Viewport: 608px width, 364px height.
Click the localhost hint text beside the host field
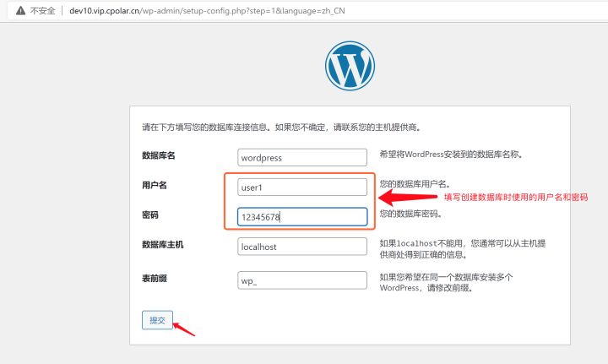(x=462, y=249)
